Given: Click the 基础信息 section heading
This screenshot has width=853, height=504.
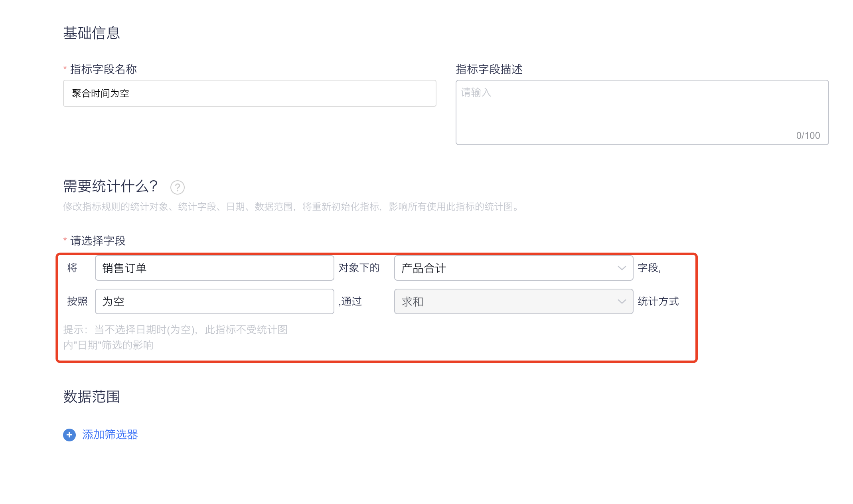Looking at the screenshot, I should click(x=91, y=33).
